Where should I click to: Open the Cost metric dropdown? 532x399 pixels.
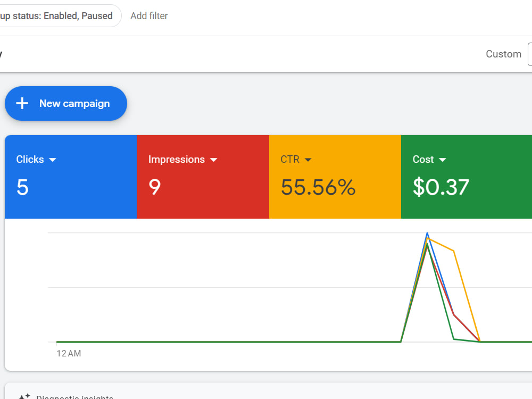click(x=429, y=160)
